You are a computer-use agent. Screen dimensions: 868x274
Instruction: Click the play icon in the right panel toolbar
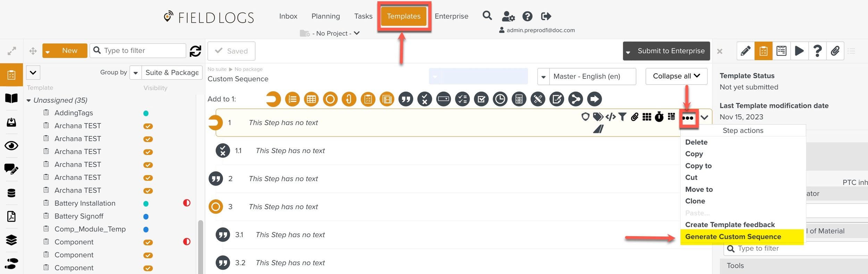point(799,51)
